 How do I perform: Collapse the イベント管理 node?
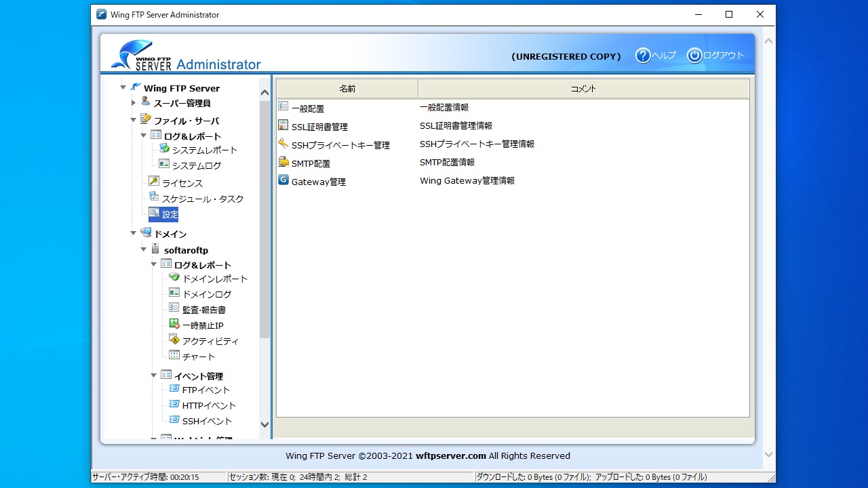(x=154, y=375)
